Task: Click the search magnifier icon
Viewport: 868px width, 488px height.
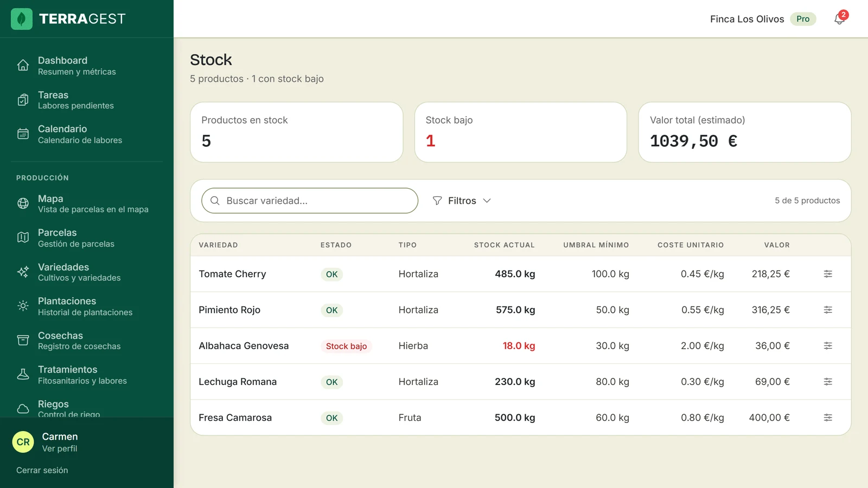Action: [x=215, y=201]
